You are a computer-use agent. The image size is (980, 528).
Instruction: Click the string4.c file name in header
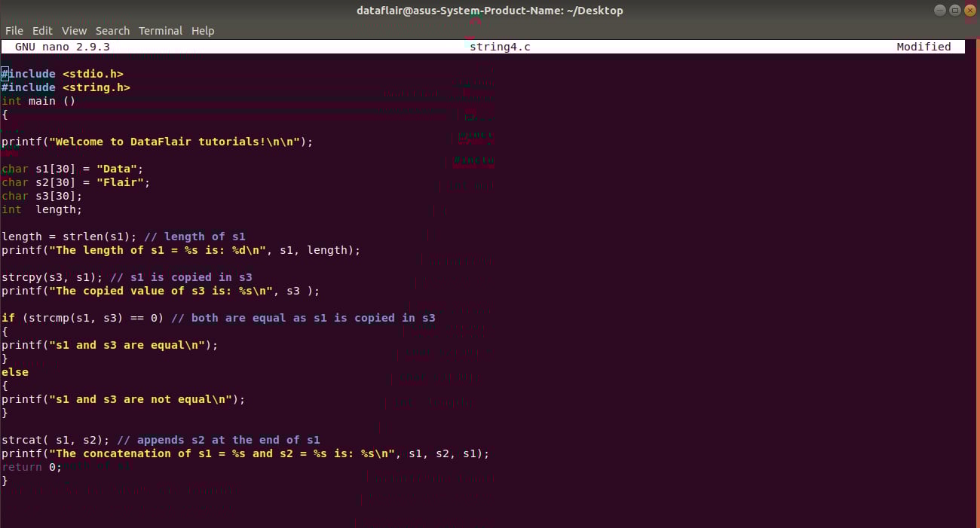click(x=500, y=47)
